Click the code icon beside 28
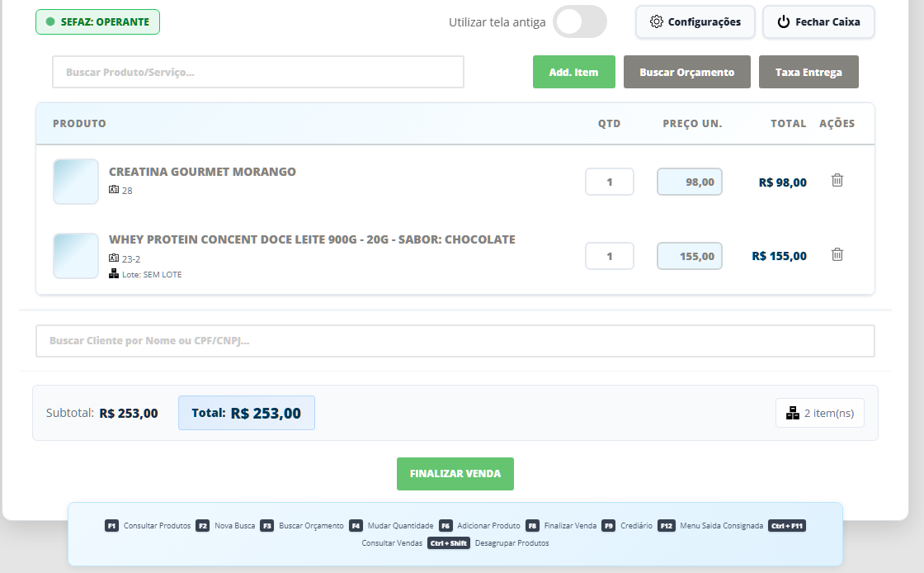This screenshot has height=573, width=924. pos(114,190)
